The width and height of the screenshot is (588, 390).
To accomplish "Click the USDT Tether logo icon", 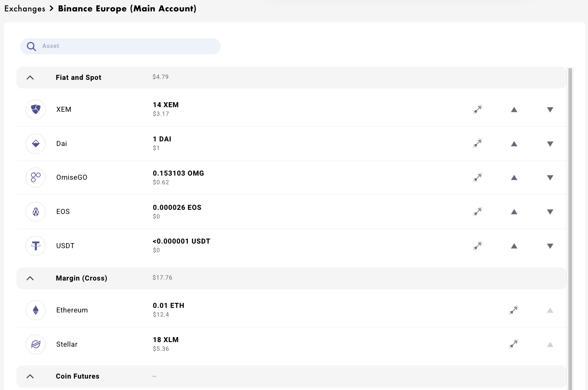I will coord(36,246).
